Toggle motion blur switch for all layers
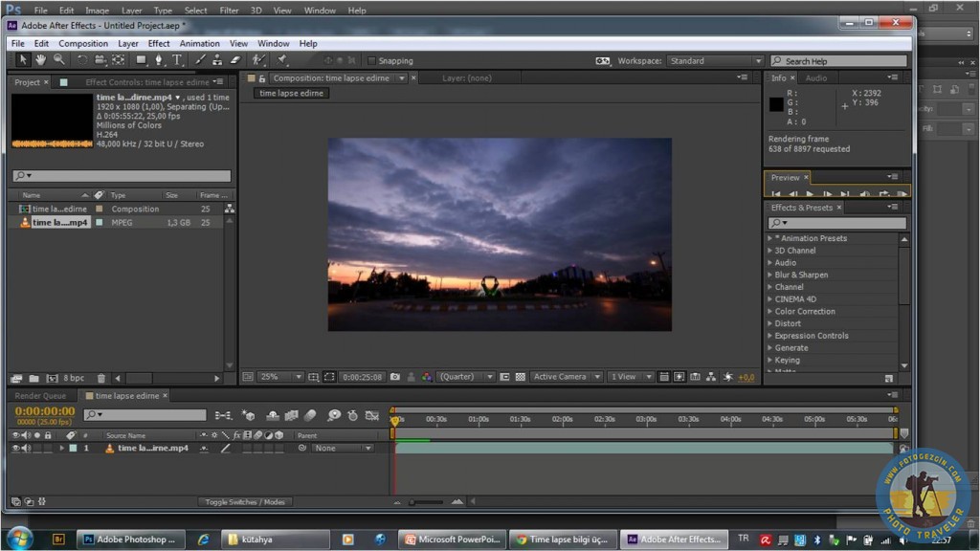 [x=310, y=415]
